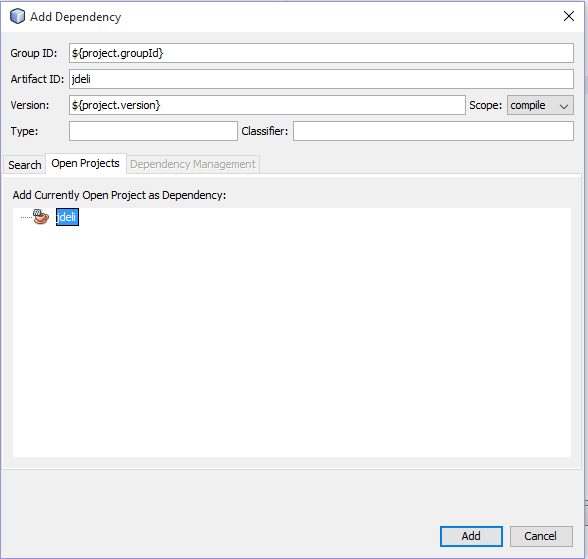Click the coffee cup icon beside jdeli
588x559 pixels.
pos(40,217)
